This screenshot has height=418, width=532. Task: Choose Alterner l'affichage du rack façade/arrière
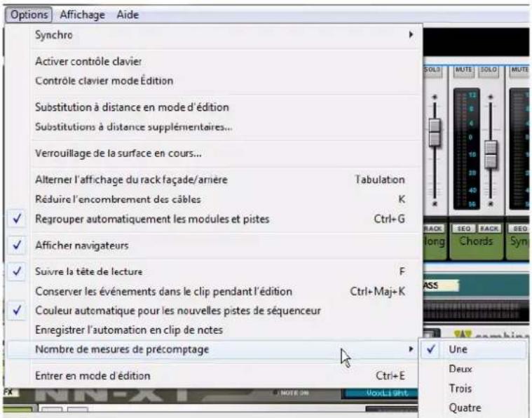[x=214, y=180]
